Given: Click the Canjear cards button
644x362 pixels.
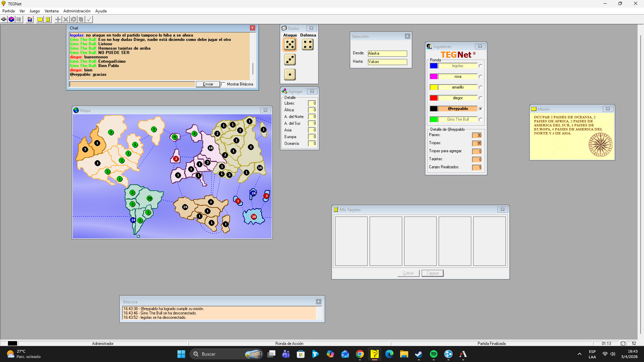Looking at the screenshot, I should point(432,273).
